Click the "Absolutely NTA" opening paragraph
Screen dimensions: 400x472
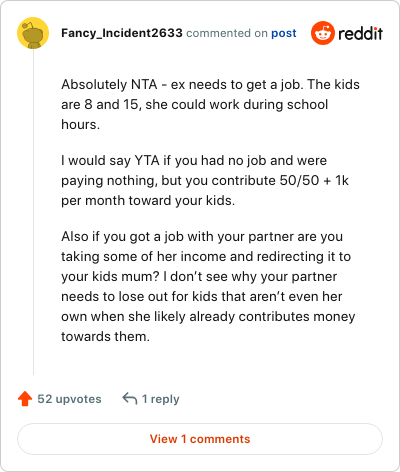click(x=210, y=104)
